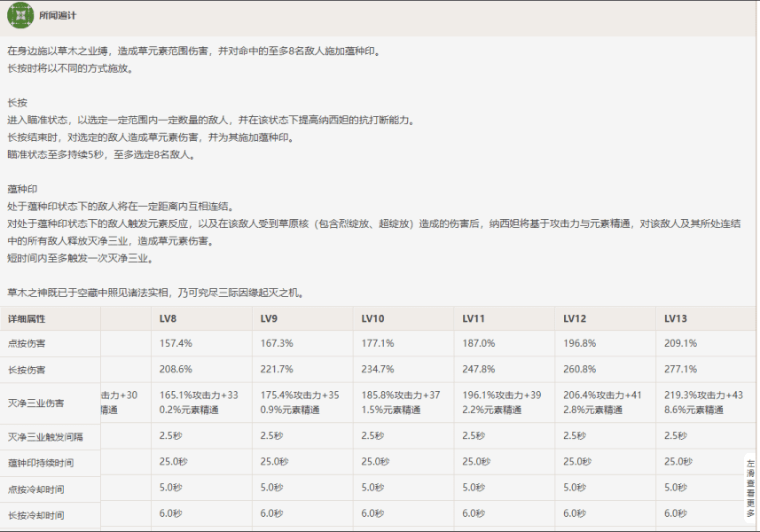Click the 260.8% long-press damage value
The image size is (760, 532).
[x=579, y=369]
